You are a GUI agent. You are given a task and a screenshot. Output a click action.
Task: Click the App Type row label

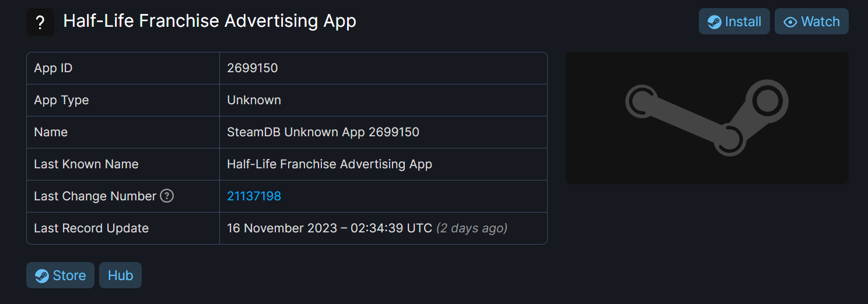tap(61, 100)
